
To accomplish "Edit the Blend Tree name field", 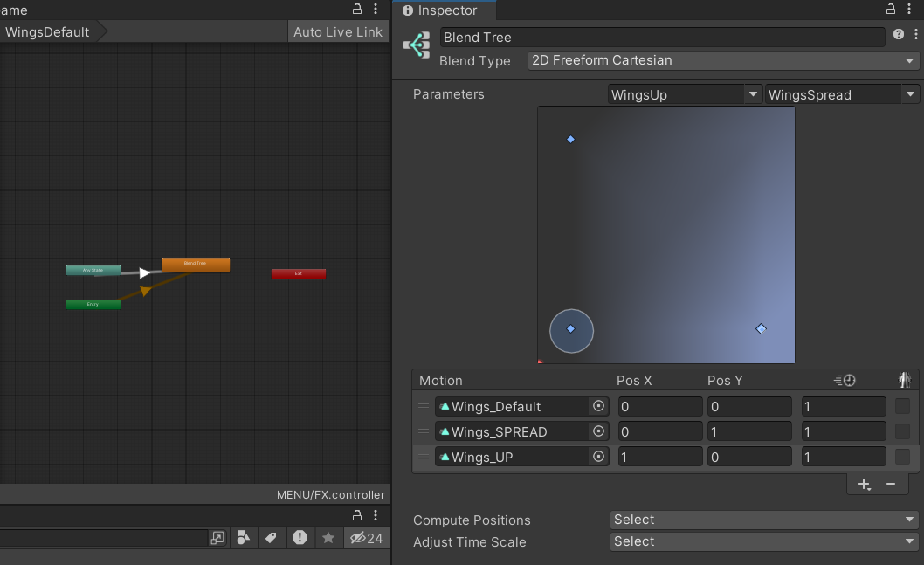I will tap(662, 38).
